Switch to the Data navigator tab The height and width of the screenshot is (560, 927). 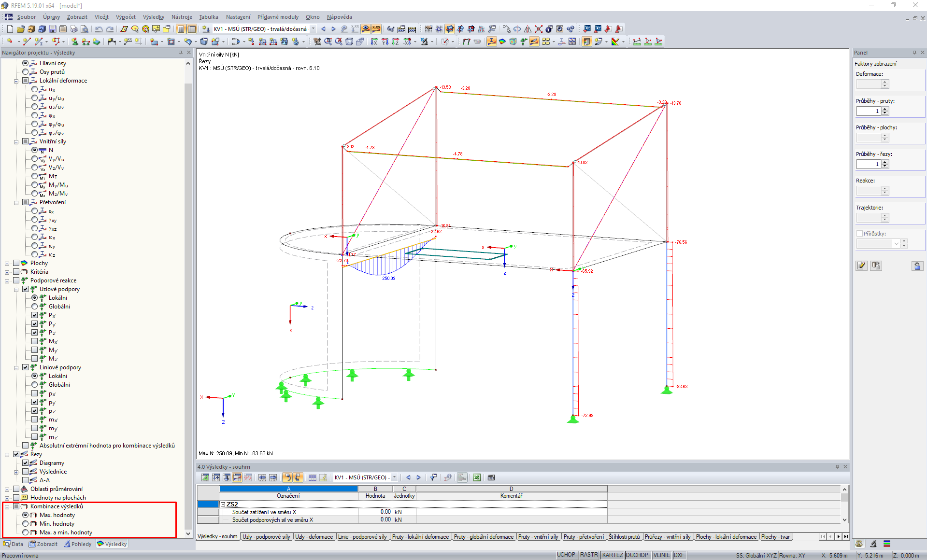(13, 544)
